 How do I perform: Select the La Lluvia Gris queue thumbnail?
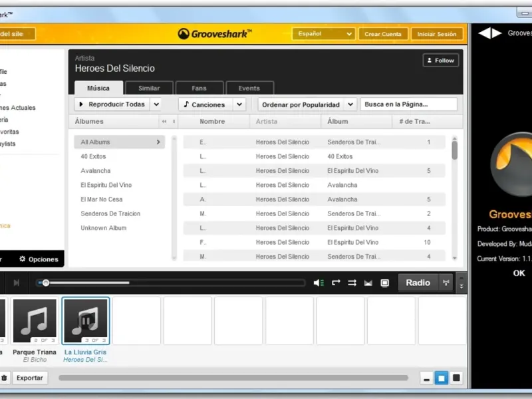(x=86, y=321)
